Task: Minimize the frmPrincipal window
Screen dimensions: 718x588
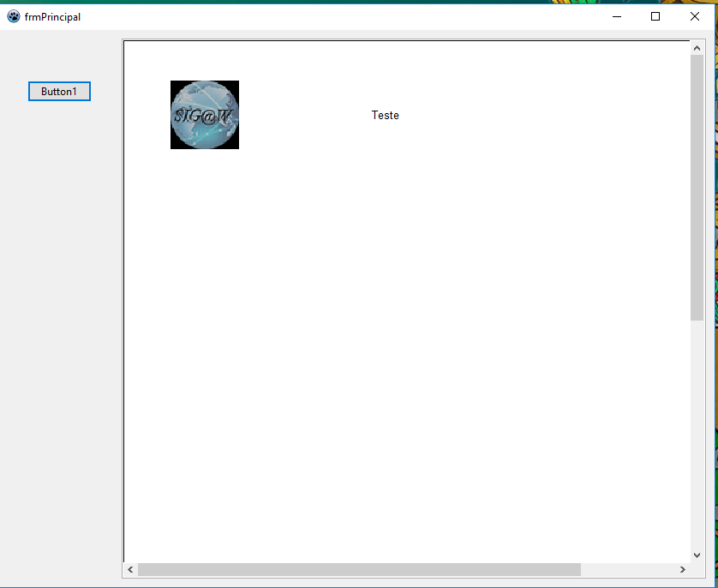Action: (617, 16)
